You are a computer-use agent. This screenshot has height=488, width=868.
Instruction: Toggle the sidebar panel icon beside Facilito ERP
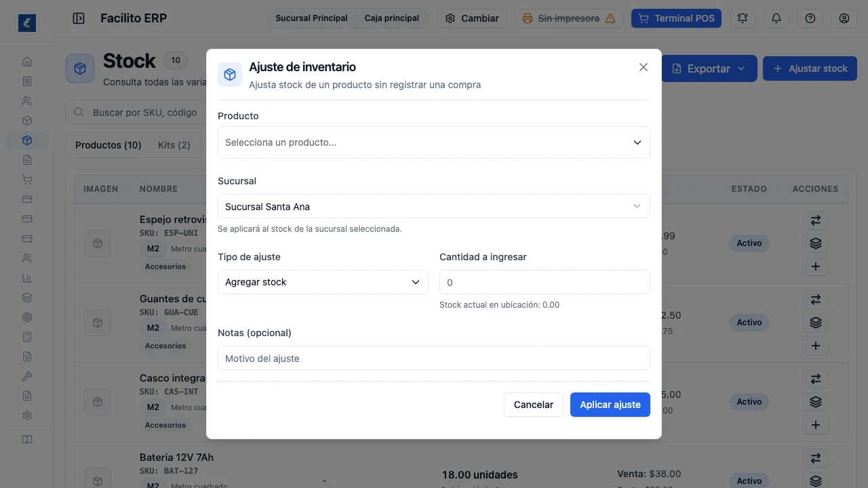[79, 18]
